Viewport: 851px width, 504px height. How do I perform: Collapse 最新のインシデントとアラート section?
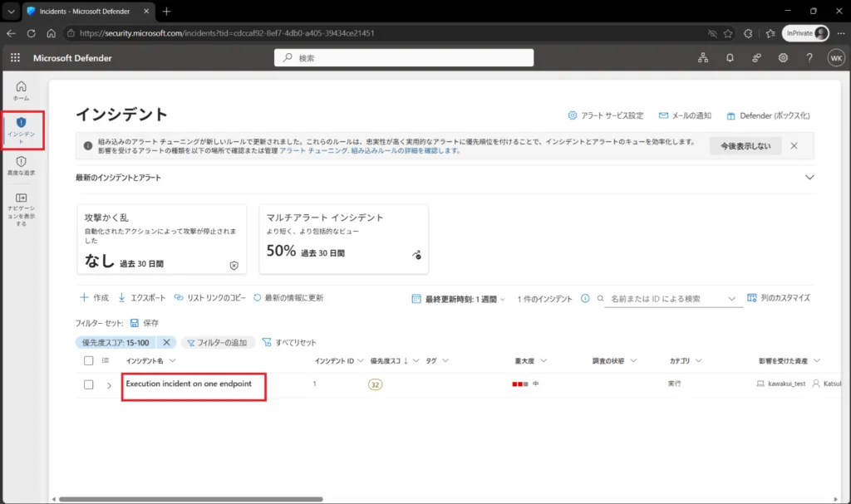pos(809,178)
